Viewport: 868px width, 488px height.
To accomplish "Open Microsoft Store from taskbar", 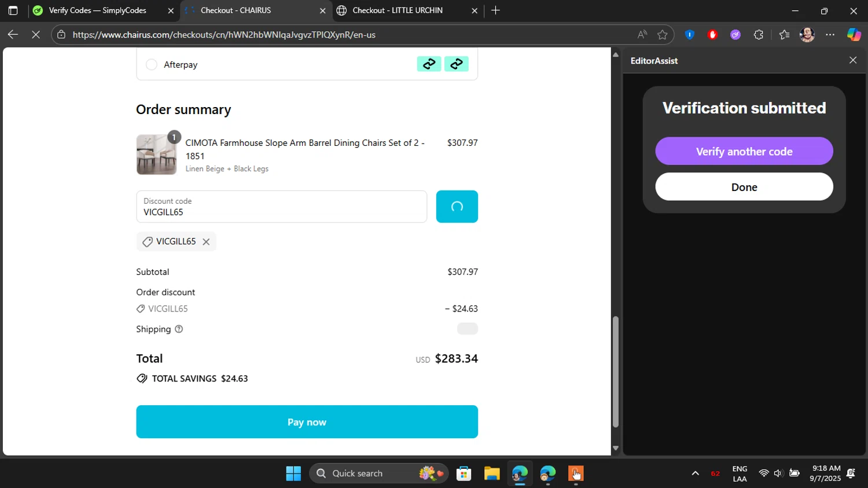I will (464, 474).
